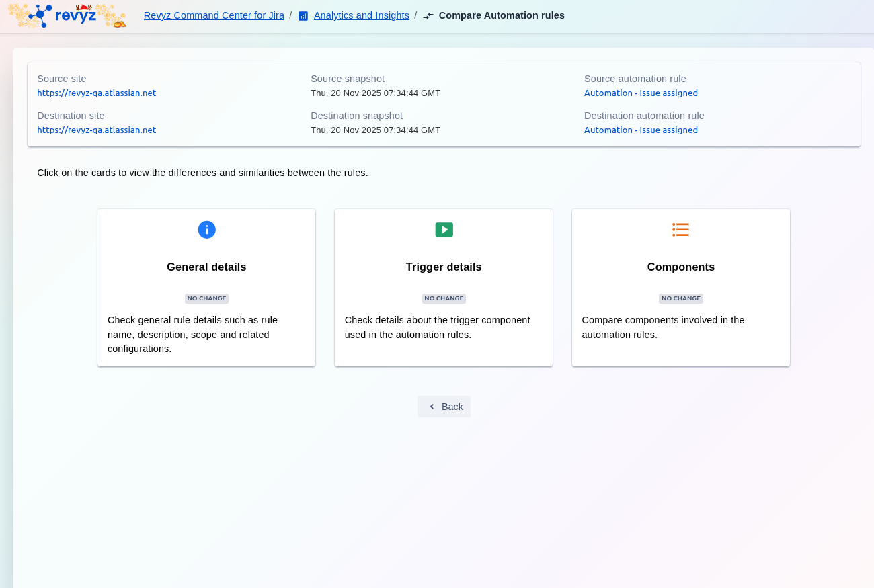Click the green play icon on Trigger details
Image resolution: width=874 pixels, height=588 pixels.
(444, 230)
